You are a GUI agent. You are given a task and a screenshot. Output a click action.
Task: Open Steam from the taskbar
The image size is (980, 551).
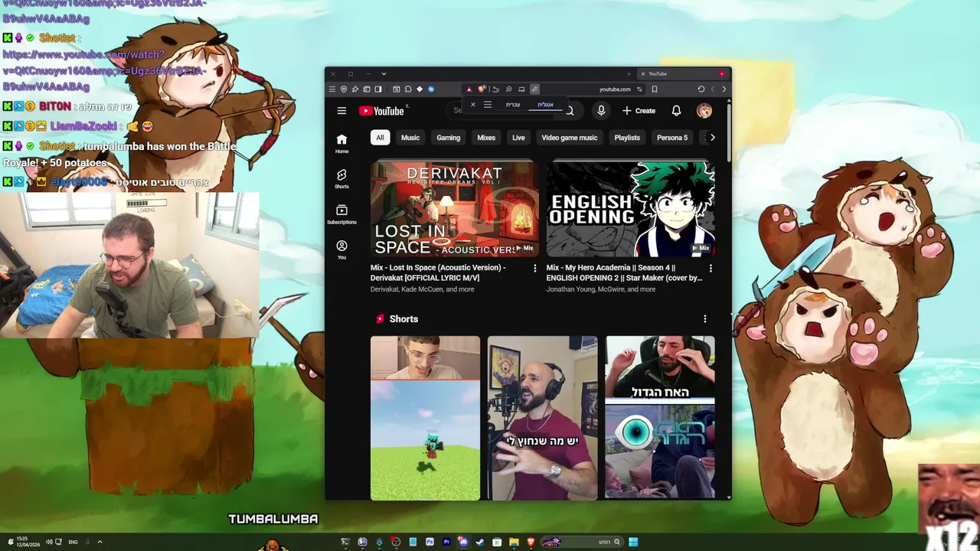(x=480, y=542)
